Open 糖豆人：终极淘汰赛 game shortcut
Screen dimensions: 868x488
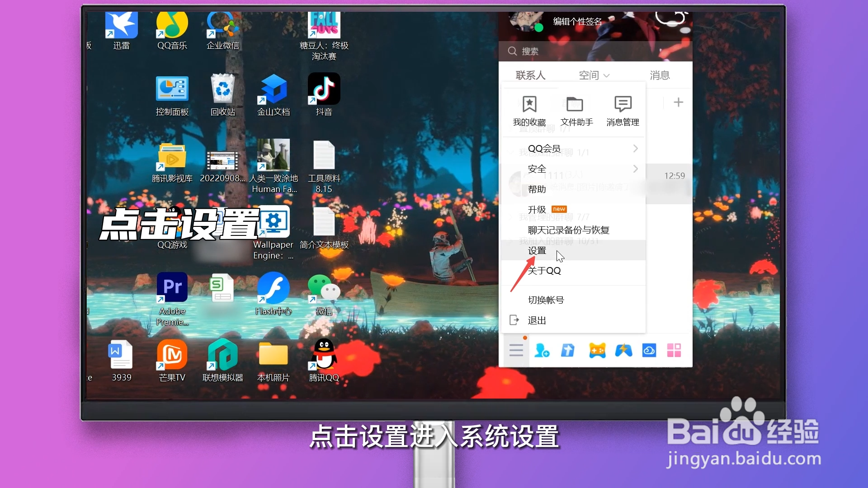pos(324,36)
